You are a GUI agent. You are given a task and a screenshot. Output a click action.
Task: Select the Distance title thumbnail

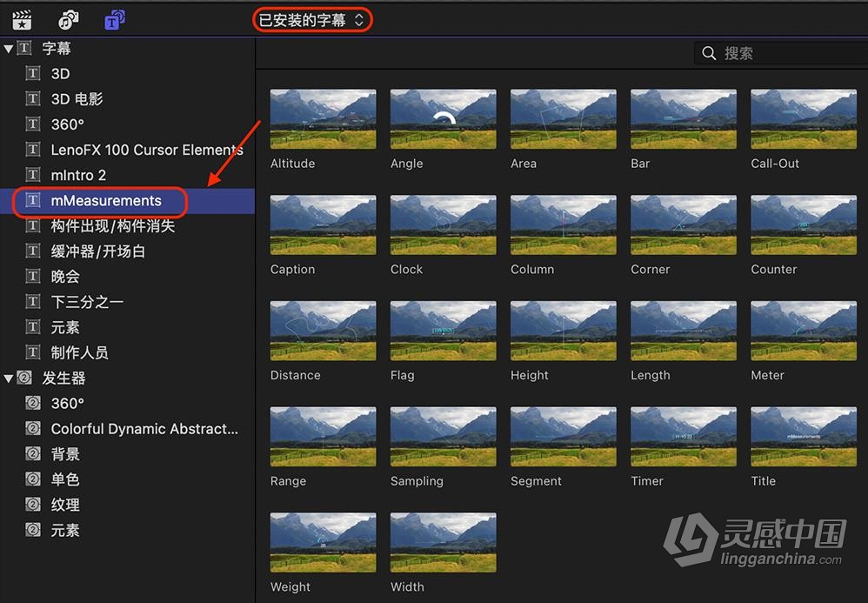[x=324, y=331]
